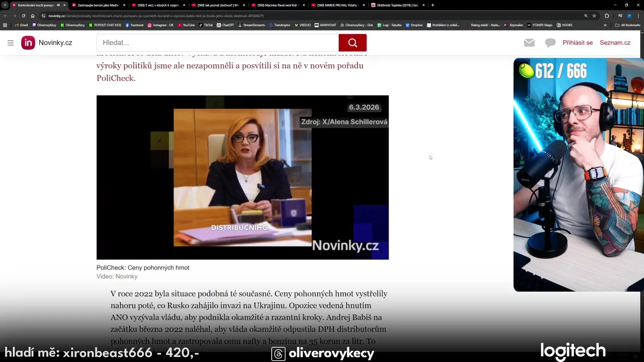Click the 'PoliCheck: Ceny pohonných hmot' caption
This screenshot has width=644, height=362.
click(143, 268)
